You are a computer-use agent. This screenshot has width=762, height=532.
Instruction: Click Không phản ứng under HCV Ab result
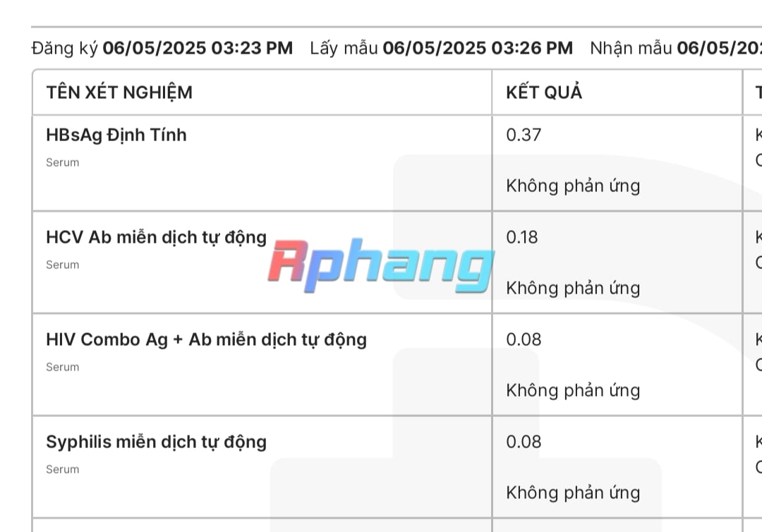click(x=573, y=289)
